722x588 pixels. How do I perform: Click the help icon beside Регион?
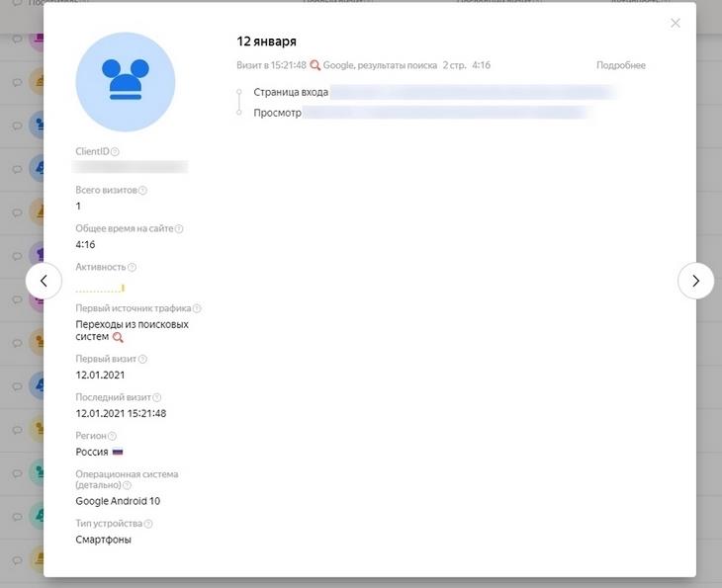click(x=112, y=437)
